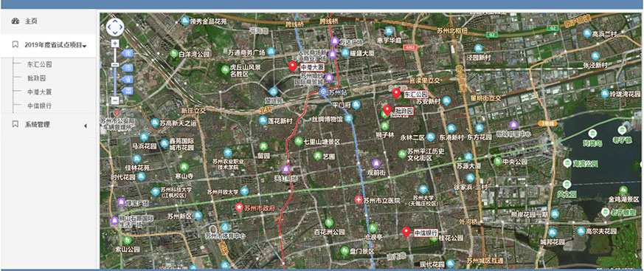The image size is (644, 271).
Task: Click the 拙政园 label on the map
Action: coord(404,111)
